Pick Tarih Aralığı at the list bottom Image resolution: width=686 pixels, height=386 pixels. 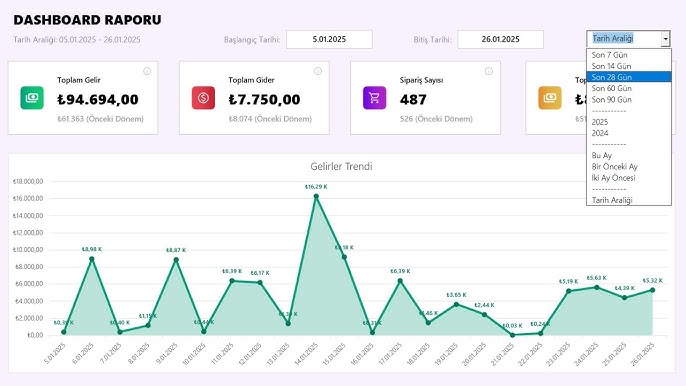[x=629, y=200]
